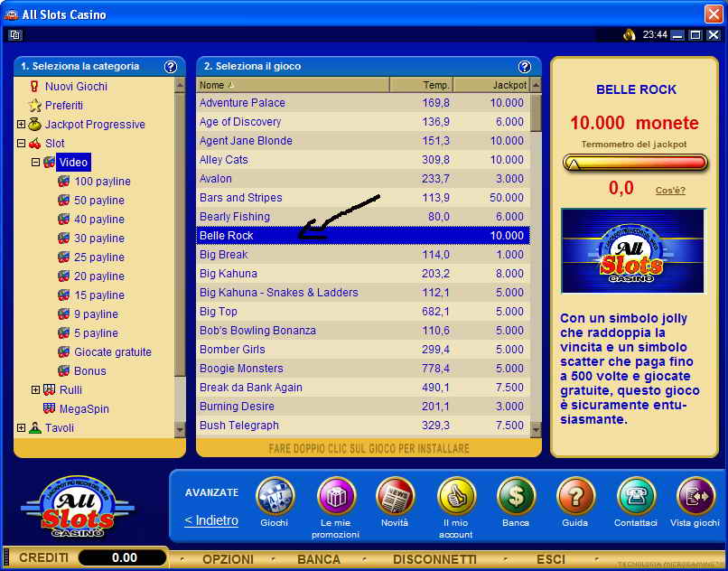Screen dimensions: 728x571
Task: Select the Bob's Bowling Bonanza game row
Action: (363, 331)
